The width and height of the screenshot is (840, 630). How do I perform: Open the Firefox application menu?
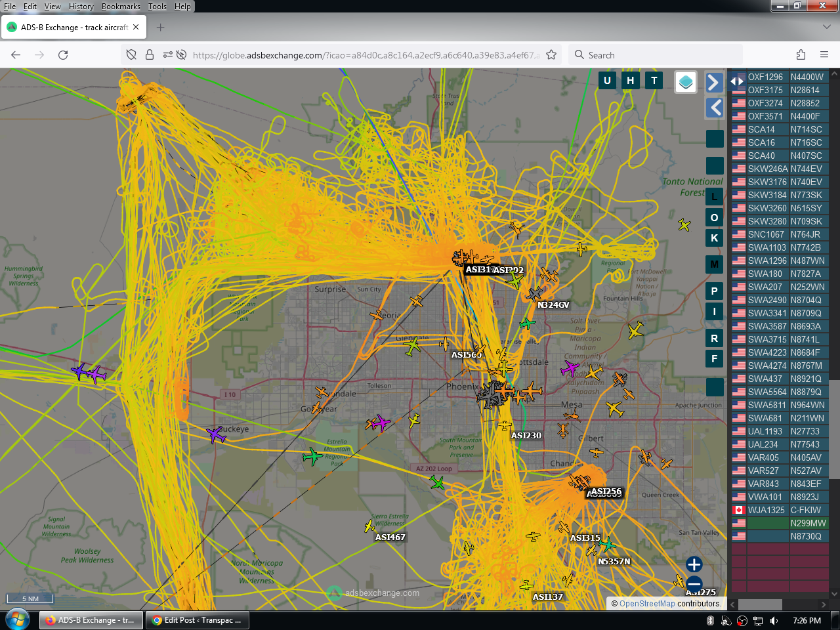pyautogui.click(x=824, y=55)
